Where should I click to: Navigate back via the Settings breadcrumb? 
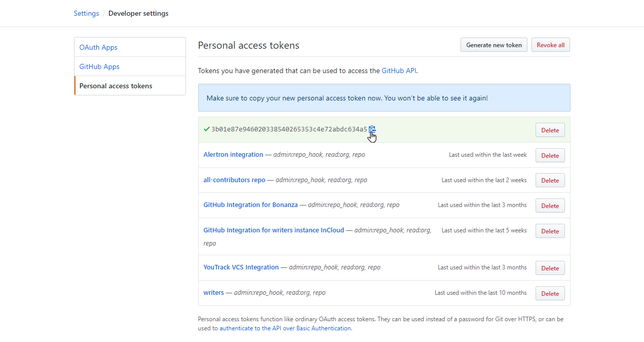86,13
